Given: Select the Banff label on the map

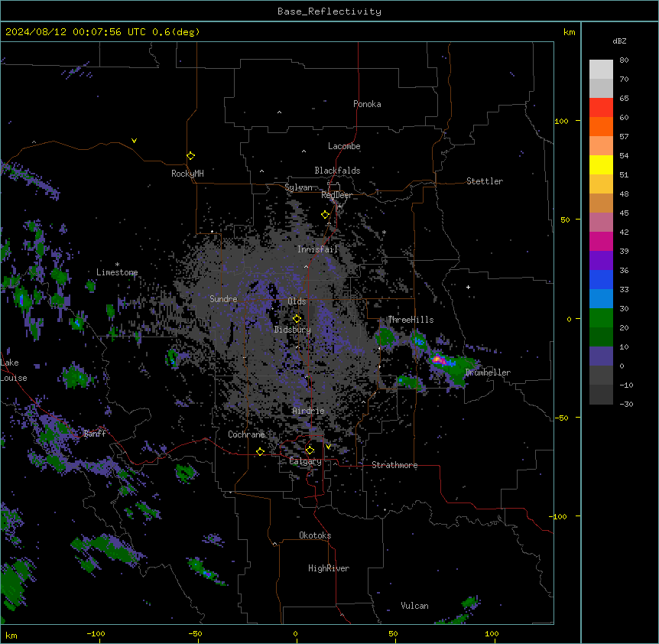Looking at the screenshot, I should pyautogui.click(x=95, y=434).
